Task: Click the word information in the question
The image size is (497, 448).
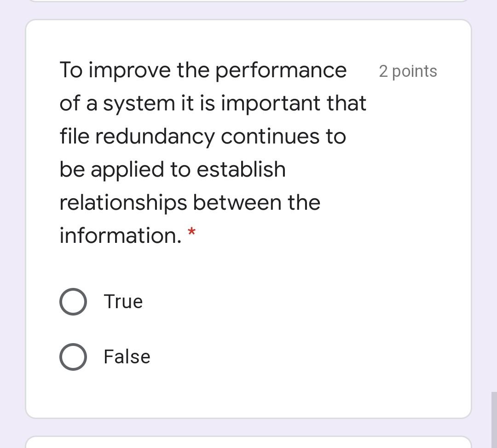Action: 117,235
